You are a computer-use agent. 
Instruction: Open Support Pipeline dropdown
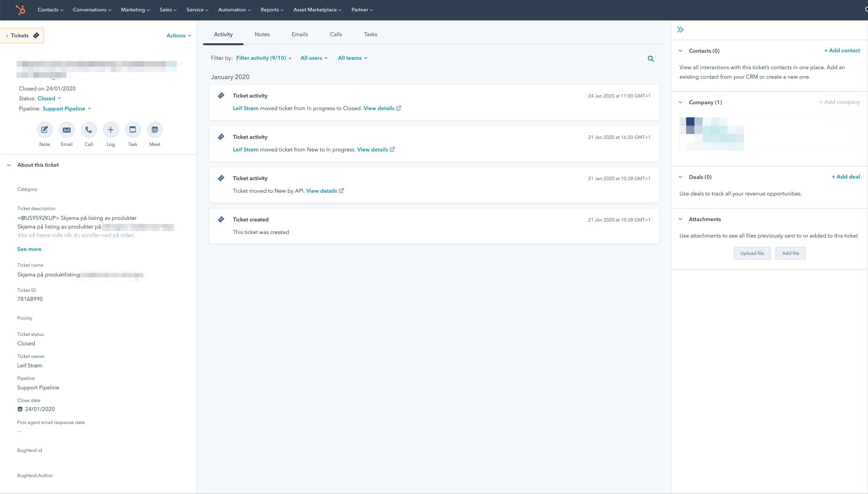pos(67,109)
